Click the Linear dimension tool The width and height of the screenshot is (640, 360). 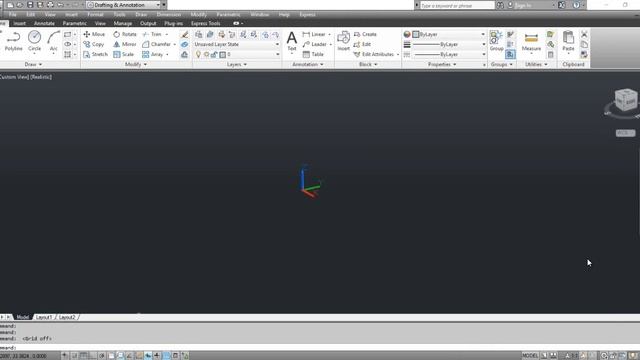(x=314, y=34)
